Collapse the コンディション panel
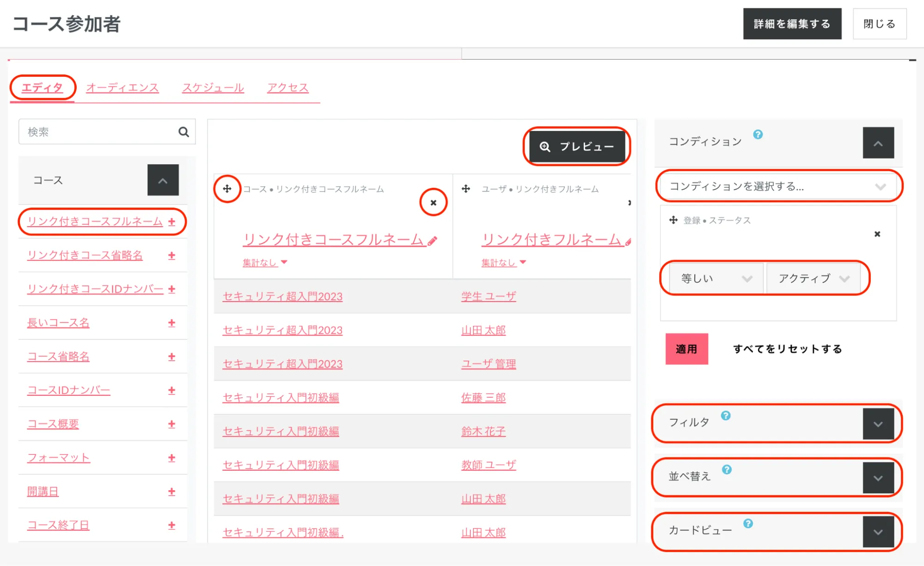This screenshot has width=924, height=566. (878, 143)
